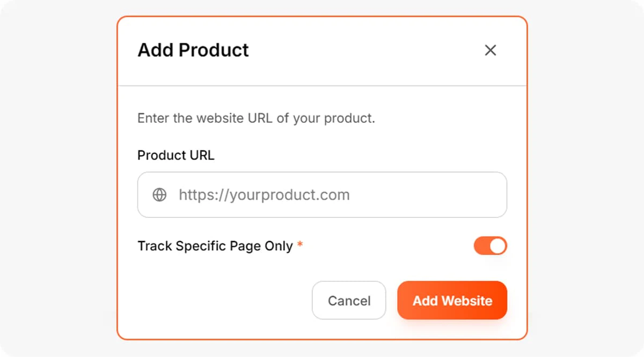Click the Add Product dialog title
Viewport: 644px width, 357px height.
193,50
